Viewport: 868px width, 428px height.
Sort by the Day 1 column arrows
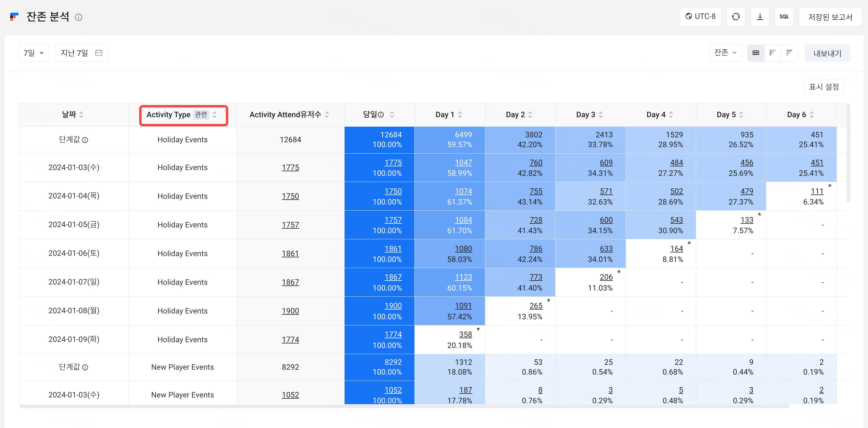coord(460,115)
